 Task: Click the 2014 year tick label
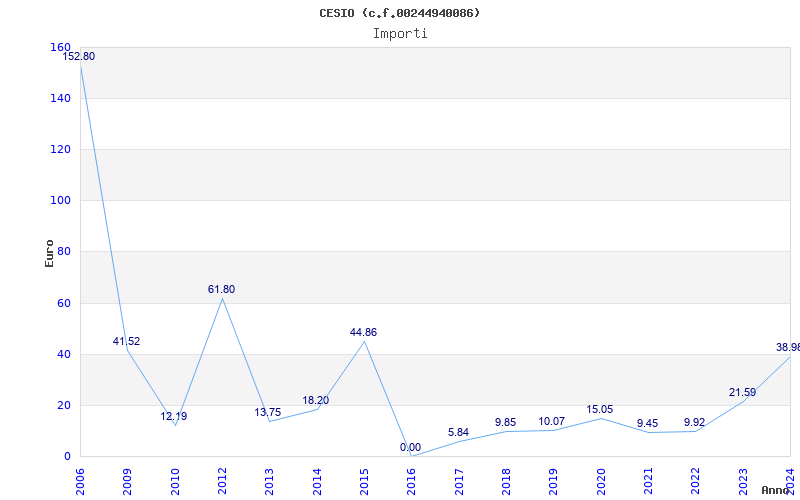317,482
